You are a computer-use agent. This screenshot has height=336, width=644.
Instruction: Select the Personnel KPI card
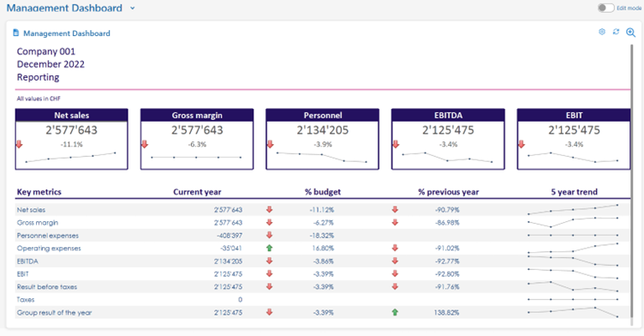(x=322, y=139)
